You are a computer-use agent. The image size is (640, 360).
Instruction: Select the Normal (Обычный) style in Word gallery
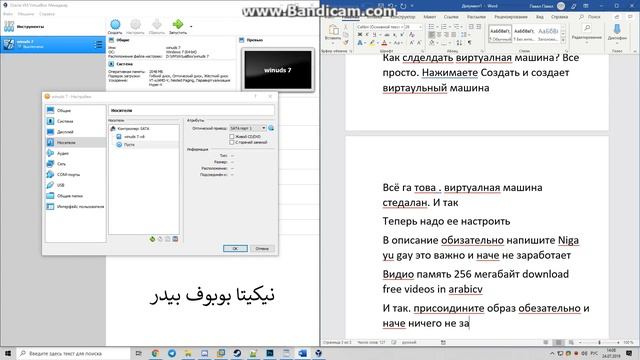pos(500,33)
